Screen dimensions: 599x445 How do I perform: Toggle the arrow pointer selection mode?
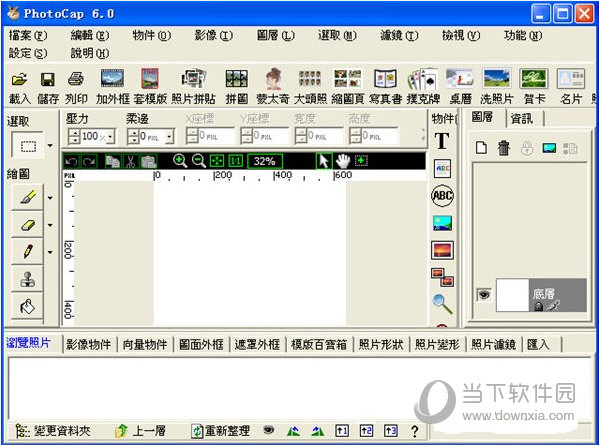324,161
